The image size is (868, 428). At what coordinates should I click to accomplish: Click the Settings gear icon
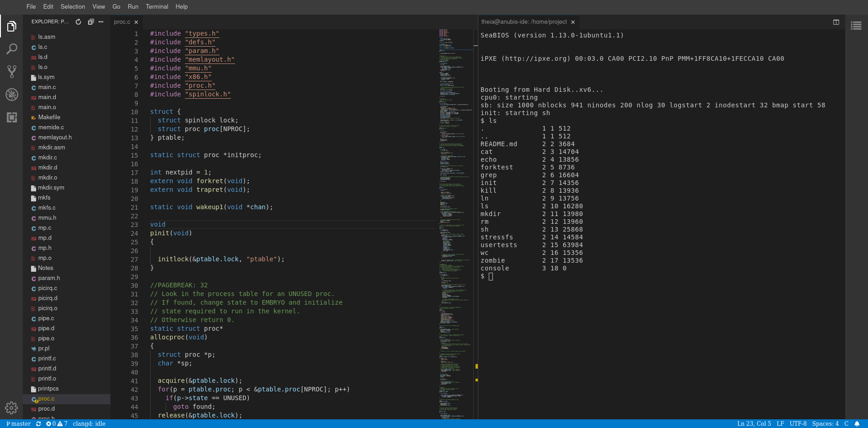[11, 407]
